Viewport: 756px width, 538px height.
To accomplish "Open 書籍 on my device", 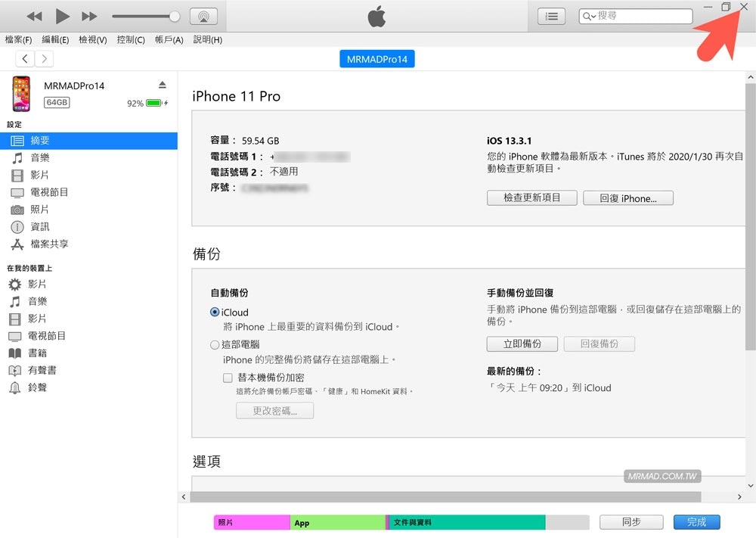I will (x=88, y=353).
